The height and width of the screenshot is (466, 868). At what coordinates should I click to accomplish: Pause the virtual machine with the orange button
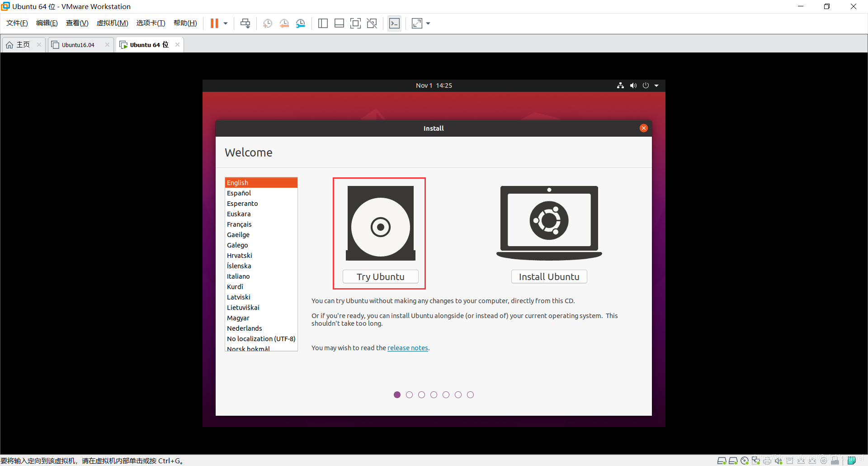tap(214, 23)
